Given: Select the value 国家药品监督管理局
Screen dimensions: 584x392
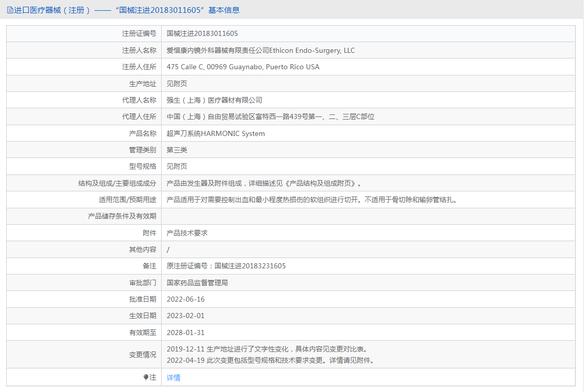Looking at the screenshot, I should click(198, 283).
